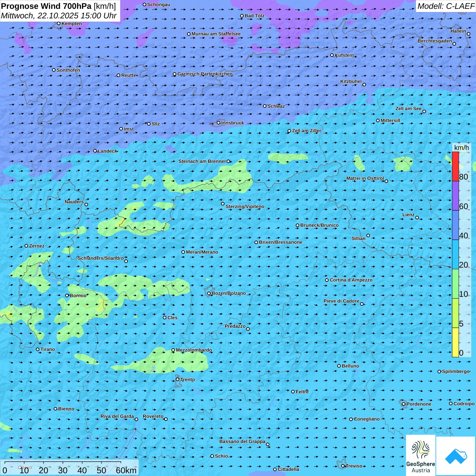Click the Predazzo label
The image size is (476, 476).
(235, 326)
